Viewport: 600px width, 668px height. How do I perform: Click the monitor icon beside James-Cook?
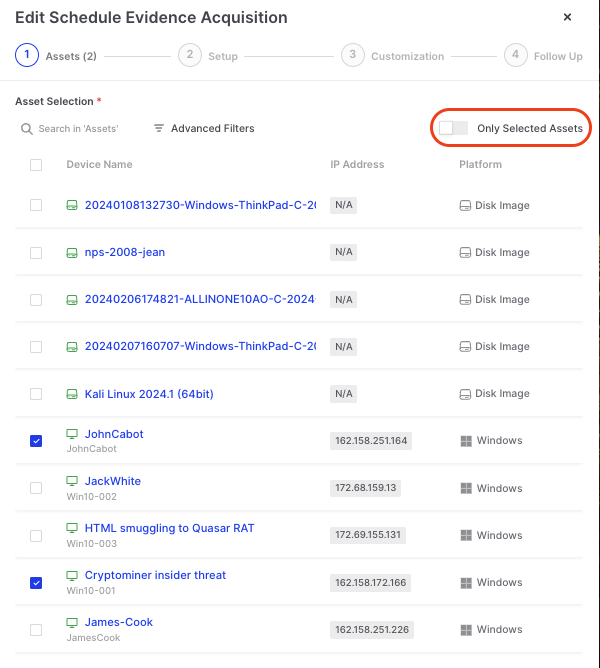coord(72,622)
